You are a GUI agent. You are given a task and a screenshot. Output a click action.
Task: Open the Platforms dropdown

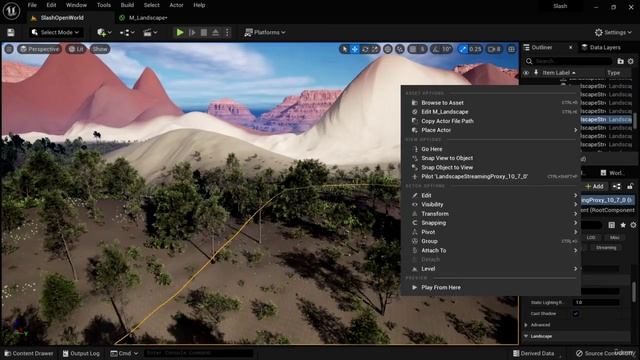264,32
